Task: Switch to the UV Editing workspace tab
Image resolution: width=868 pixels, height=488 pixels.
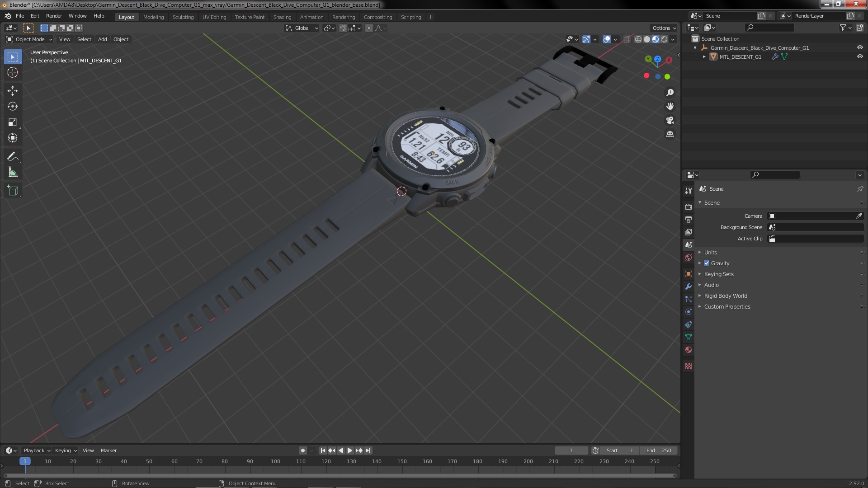Action: pos(214,17)
